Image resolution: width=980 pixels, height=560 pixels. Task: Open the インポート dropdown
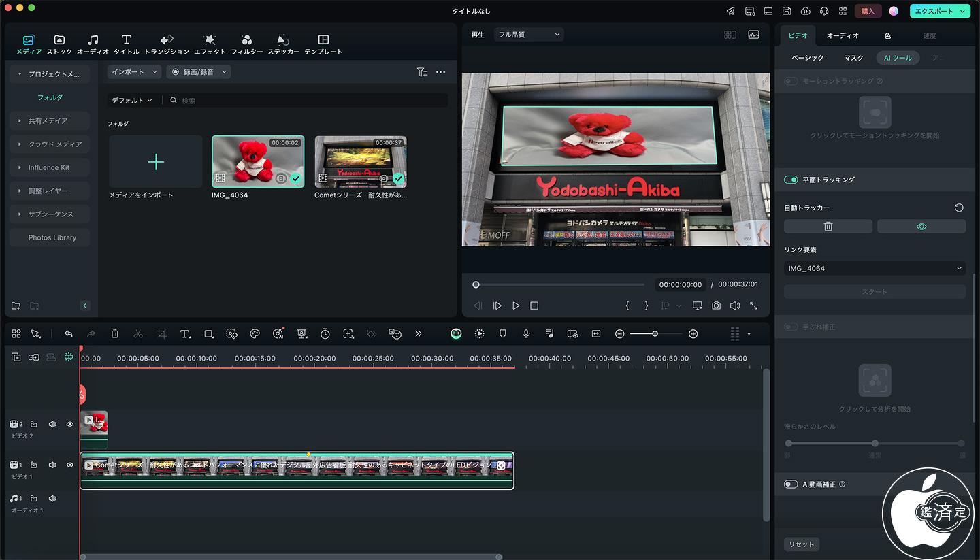(134, 71)
